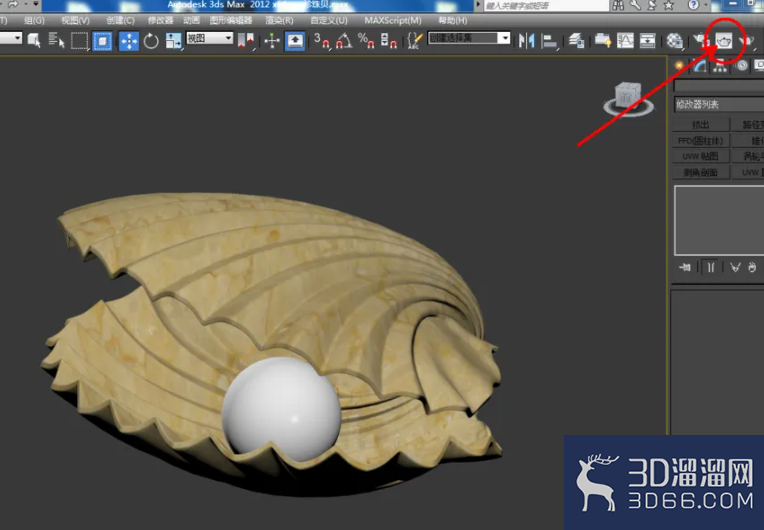Open the Select by Name list
Viewport: 764px width, 530px height.
(x=57, y=40)
